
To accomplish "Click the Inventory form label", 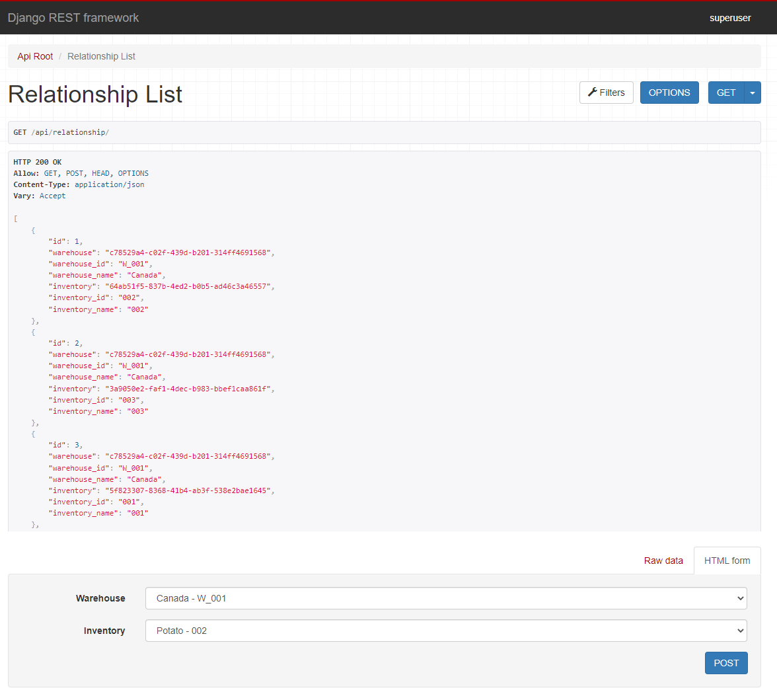I will click(x=104, y=631).
